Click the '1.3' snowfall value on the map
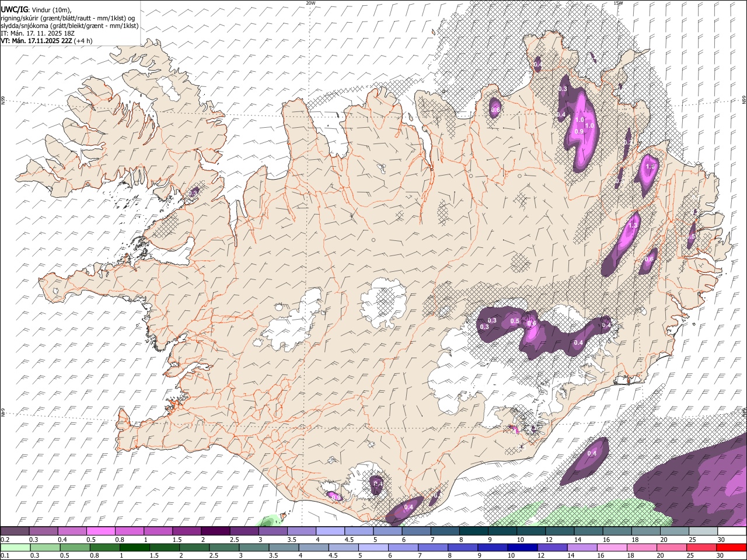 pos(633,225)
